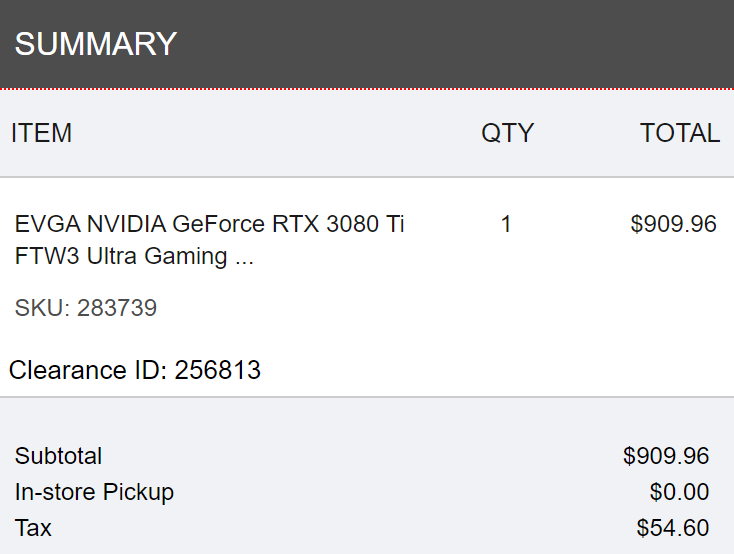Click the Subtotal label
This screenshot has width=734, height=554.
(x=58, y=456)
